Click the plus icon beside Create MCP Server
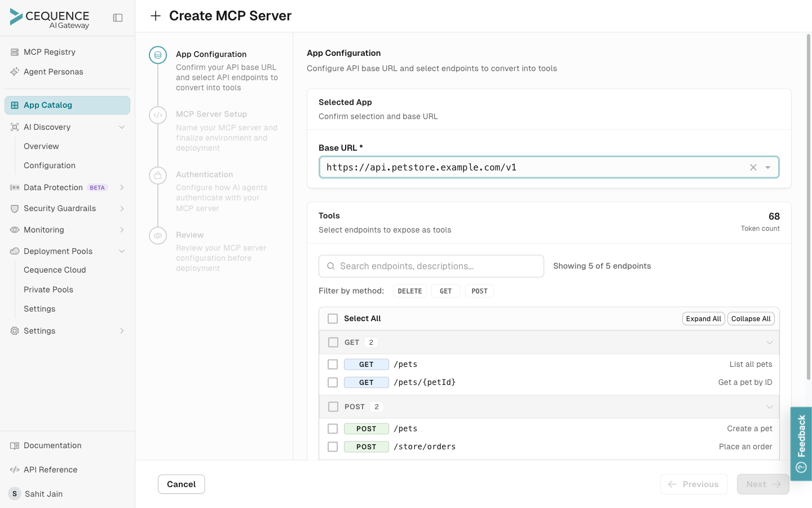This screenshot has height=508, width=812. (x=156, y=16)
